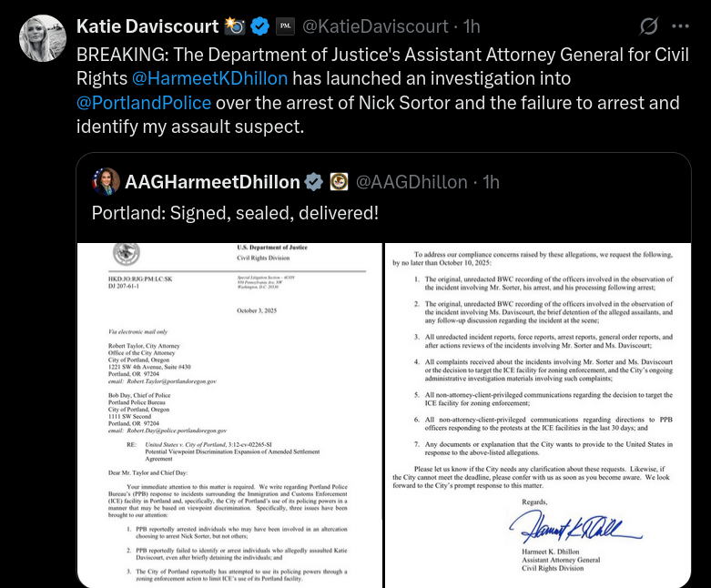
Task: Click the quoted text "Portland: Signed, sealed, delivered!"
Action: (235, 213)
